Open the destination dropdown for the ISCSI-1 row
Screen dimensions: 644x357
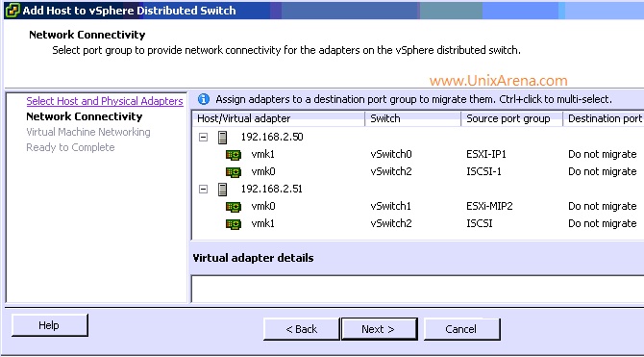602,171
